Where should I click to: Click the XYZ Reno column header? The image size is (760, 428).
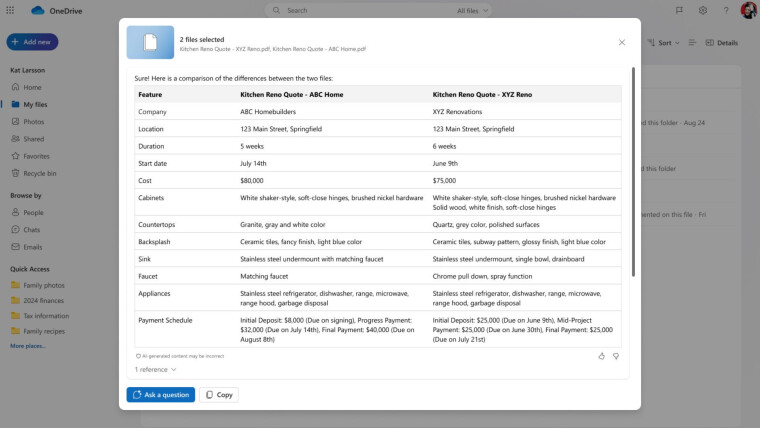tap(482, 95)
